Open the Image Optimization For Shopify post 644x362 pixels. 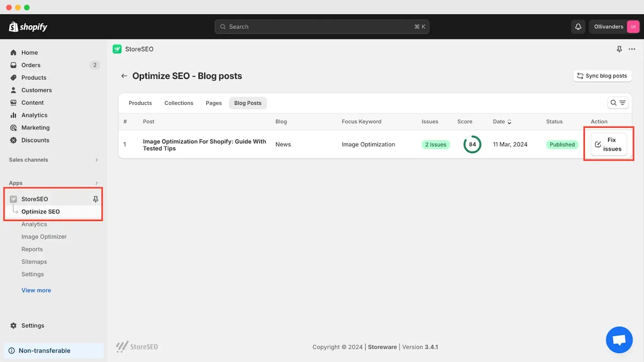coord(204,145)
